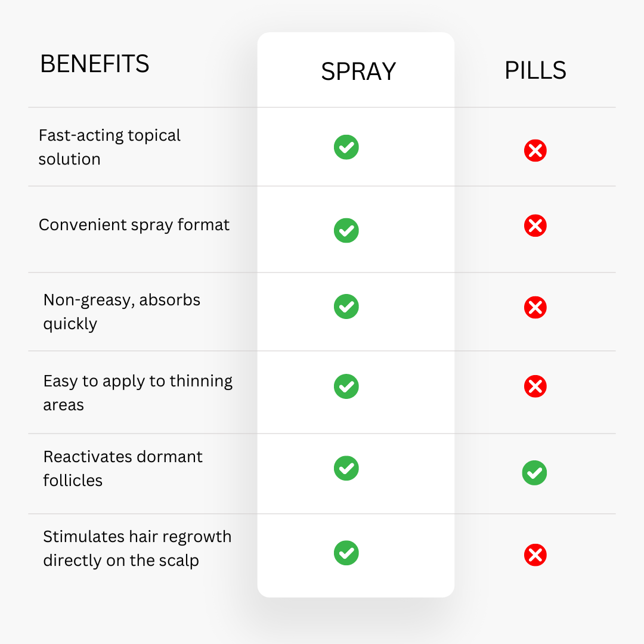Click Pills red X for Easy to apply row
This screenshot has height=644, width=644.
coord(535,386)
